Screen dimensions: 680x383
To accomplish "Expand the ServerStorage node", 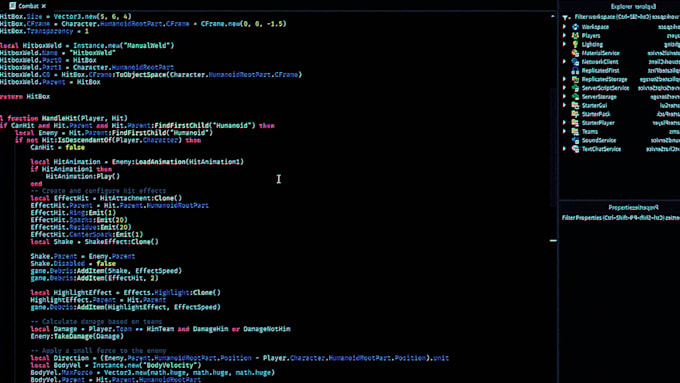I will coord(565,97).
